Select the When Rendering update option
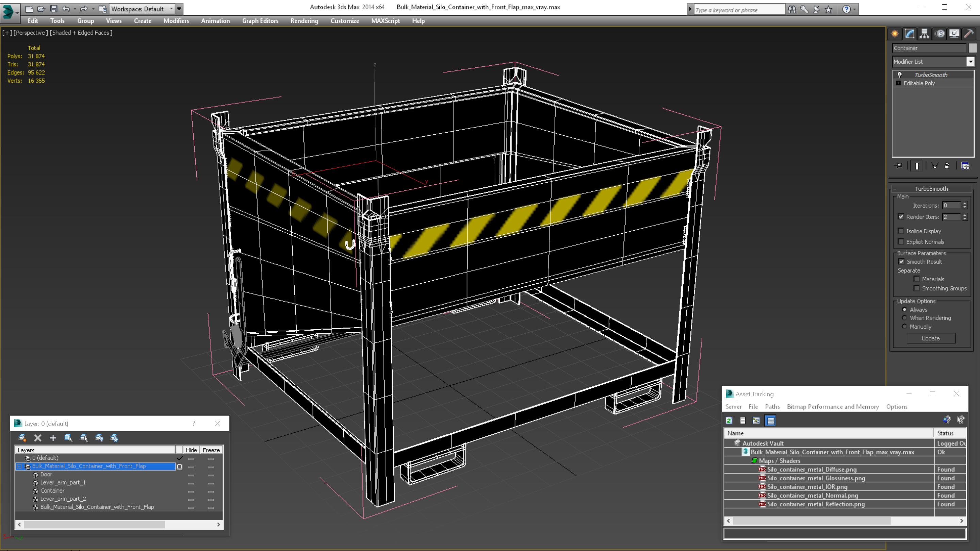This screenshot has width=980, height=551. pyautogui.click(x=904, y=318)
